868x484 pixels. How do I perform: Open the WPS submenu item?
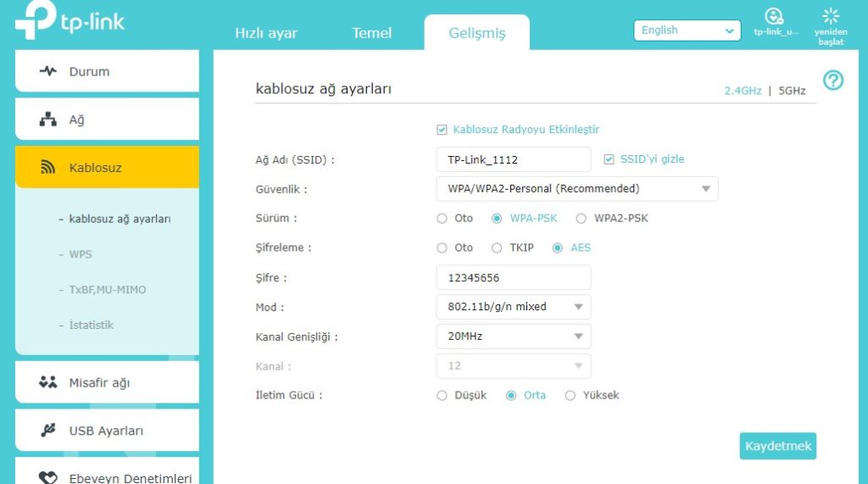[81, 254]
